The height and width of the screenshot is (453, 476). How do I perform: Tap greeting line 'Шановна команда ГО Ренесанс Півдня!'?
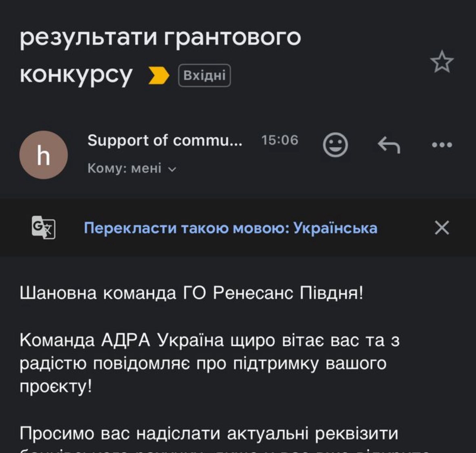tap(191, 293)
